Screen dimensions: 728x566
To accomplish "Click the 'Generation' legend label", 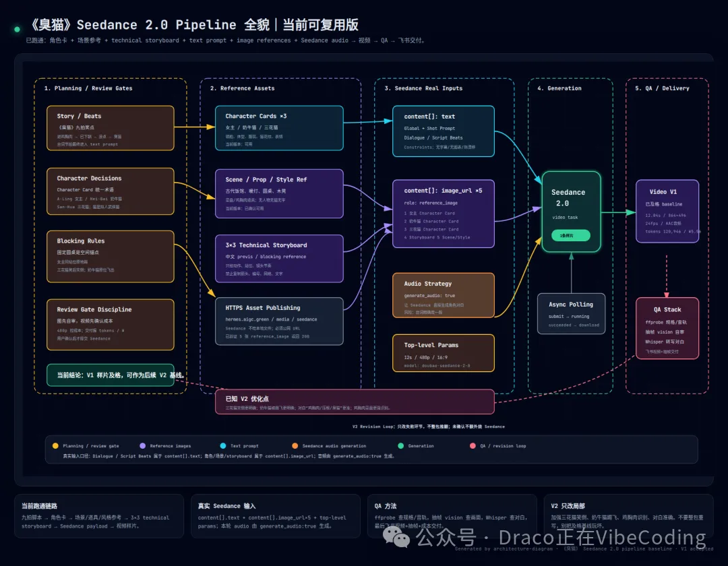I will [x=421, y=446].
